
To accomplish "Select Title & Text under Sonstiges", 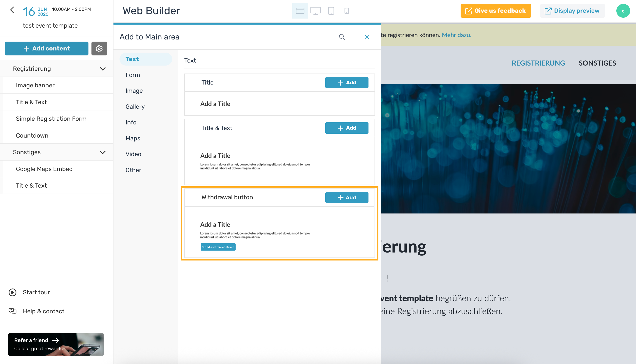I will (x=58, y=185).
